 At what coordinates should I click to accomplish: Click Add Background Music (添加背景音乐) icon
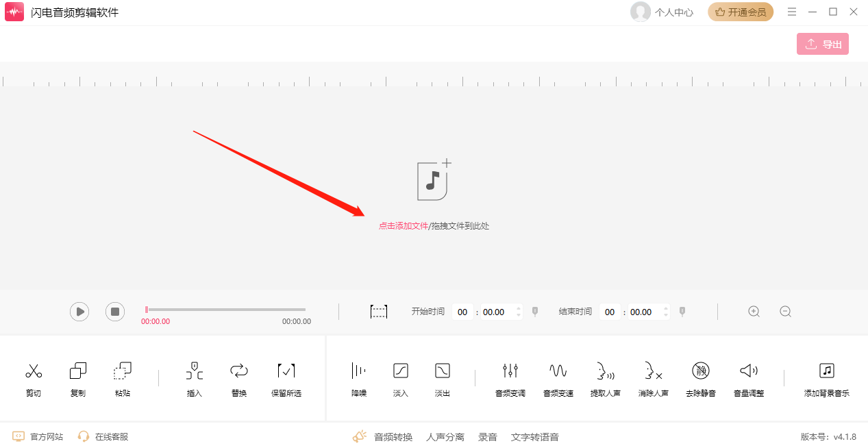tap(827, 371)
